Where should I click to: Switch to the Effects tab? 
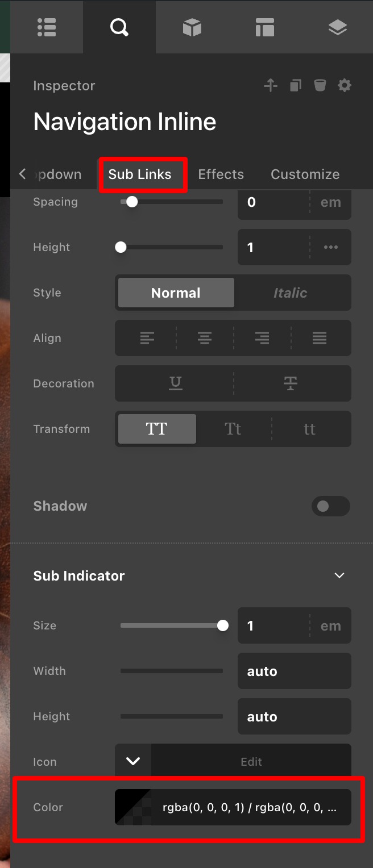click(221, 174)
